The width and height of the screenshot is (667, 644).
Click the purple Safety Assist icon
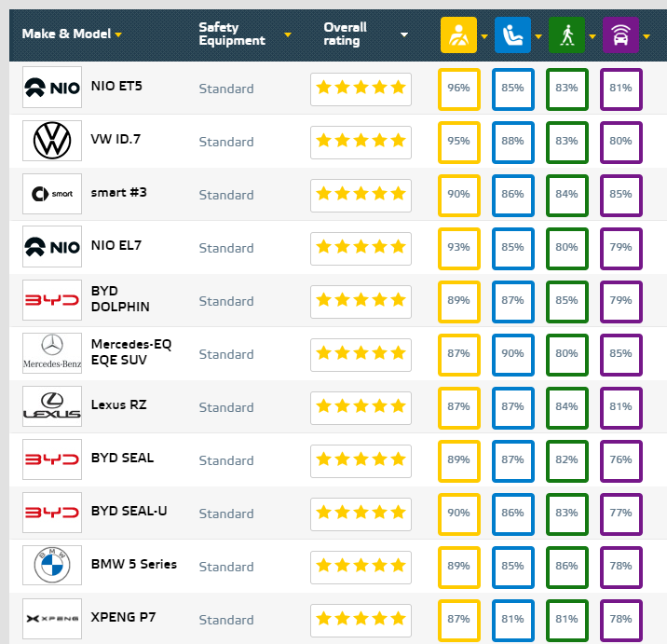click(x=619, y=35)
